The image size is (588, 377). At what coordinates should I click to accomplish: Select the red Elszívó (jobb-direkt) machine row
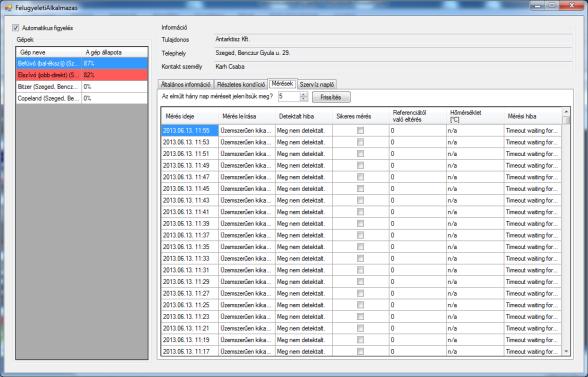click(x=82, y=75)
